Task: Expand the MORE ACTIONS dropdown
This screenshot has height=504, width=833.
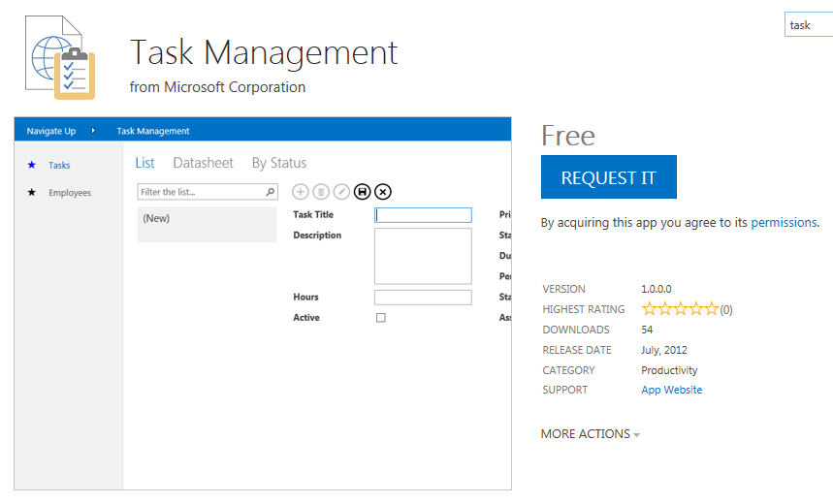Action: [591, 434]
